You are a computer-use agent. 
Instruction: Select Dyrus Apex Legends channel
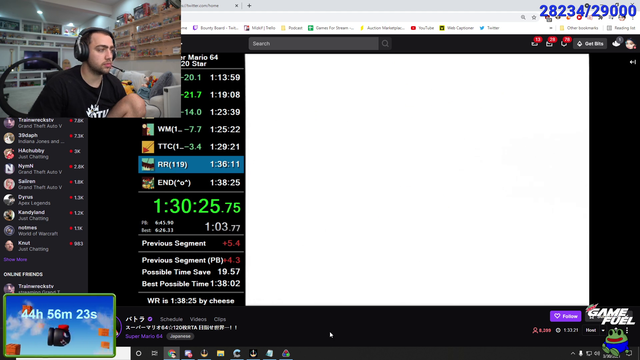tap(44, 200)
